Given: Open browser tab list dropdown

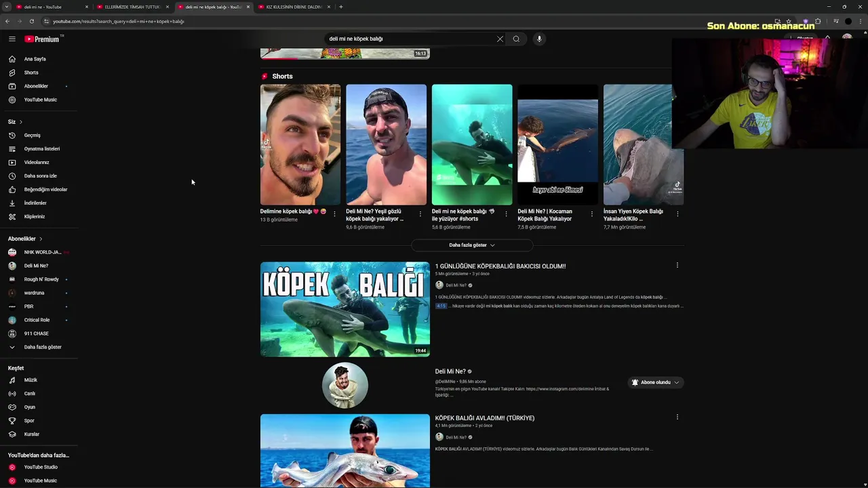Looking at the screenshot, I should click(x=7, y=7).
